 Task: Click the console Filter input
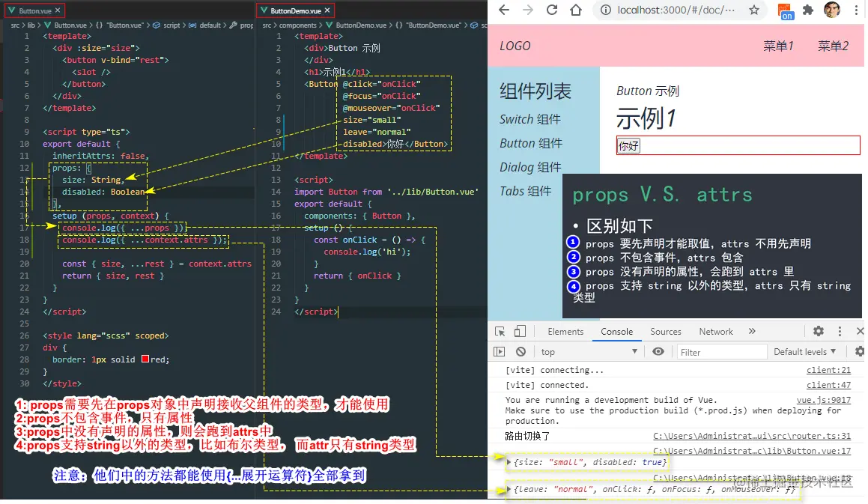722,352
